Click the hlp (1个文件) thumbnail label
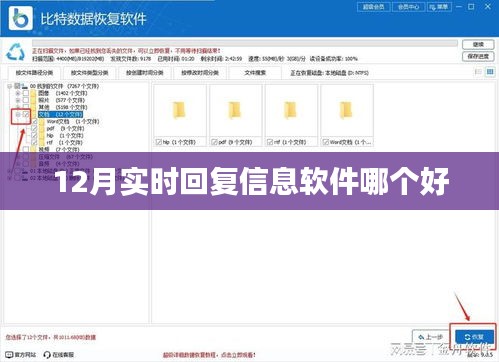 point(179,142)
